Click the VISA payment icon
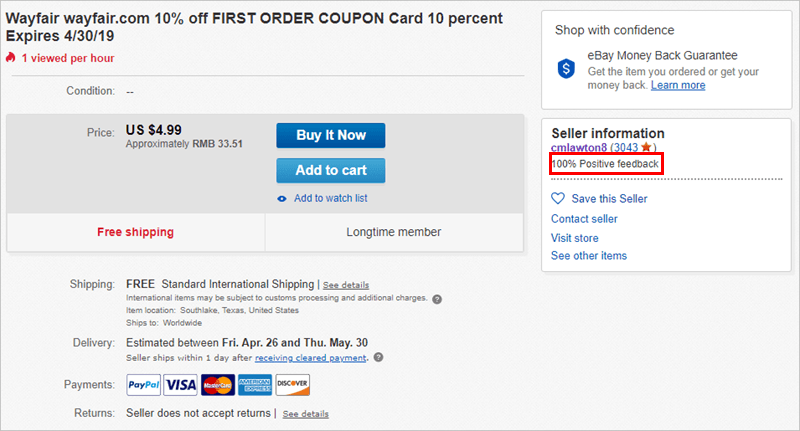This screenshot has height=431, width=800. coord(181,385)
